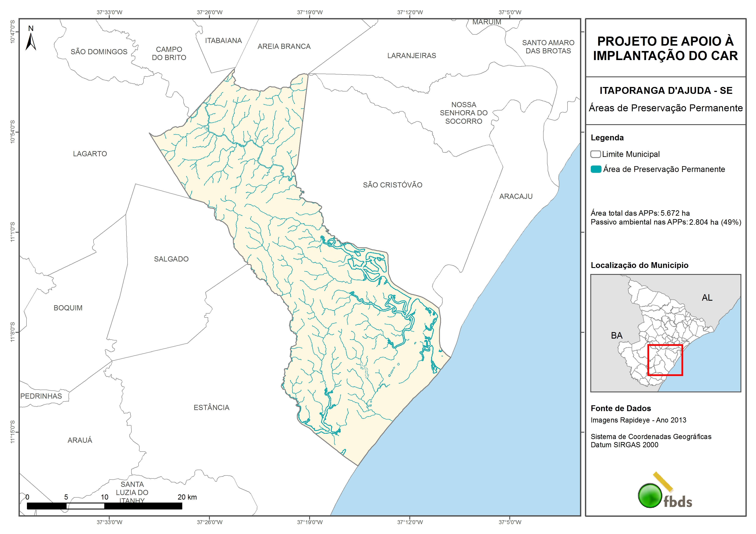Click the Limite Municipal legend symbol
Viewport: 756px width, 534px height.
coord(595,154)
